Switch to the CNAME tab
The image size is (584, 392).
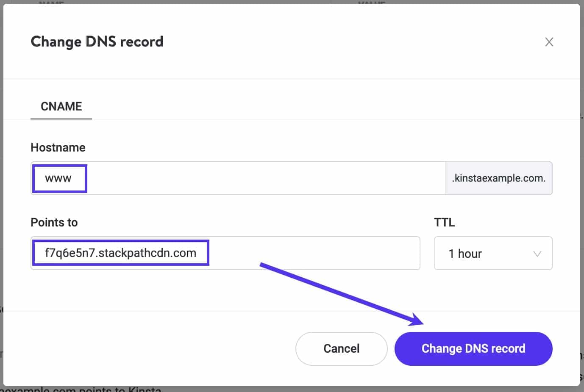61,106
